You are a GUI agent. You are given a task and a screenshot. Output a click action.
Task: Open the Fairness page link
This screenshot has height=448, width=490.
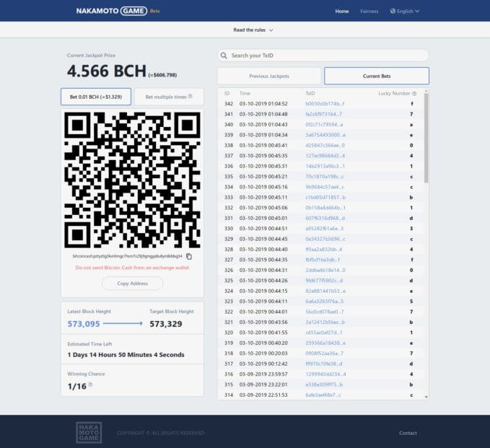click(x=369, y=12)
